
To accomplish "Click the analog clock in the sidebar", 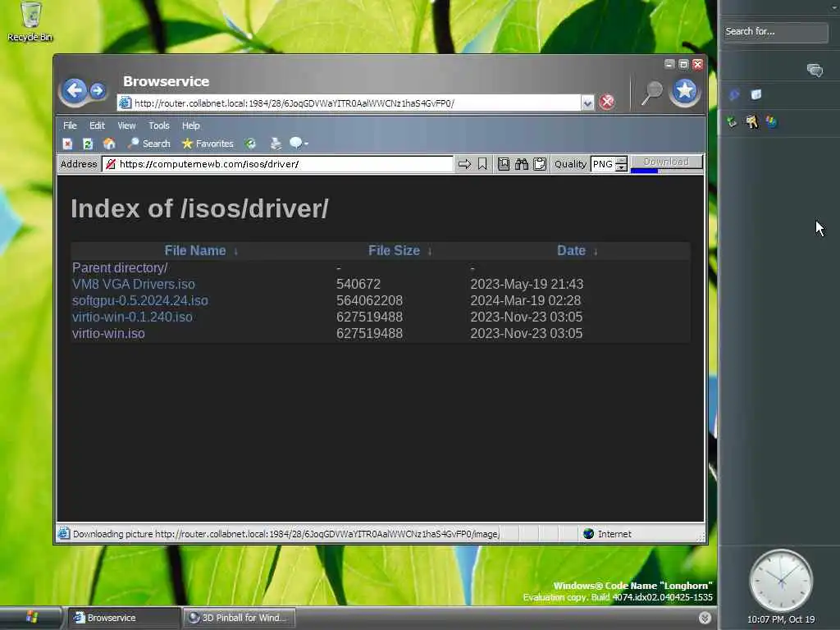I will coord(781,580).
